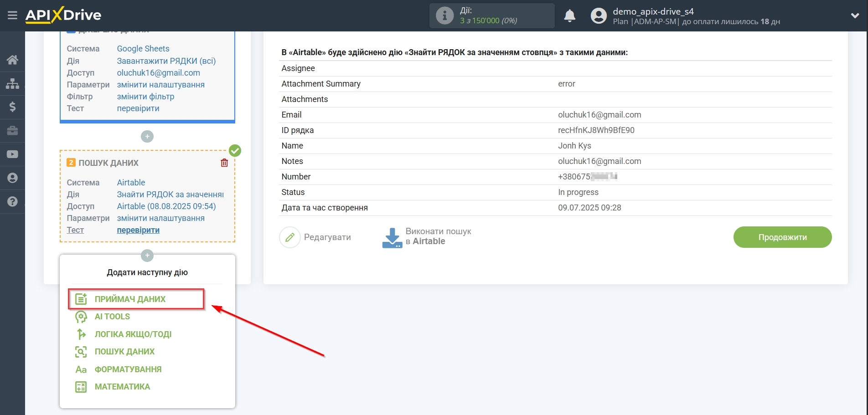
Task: Delete the ПОШУК ДАНИХ block with trash icon
Action: pyautogui.click(x=224, y=163)
